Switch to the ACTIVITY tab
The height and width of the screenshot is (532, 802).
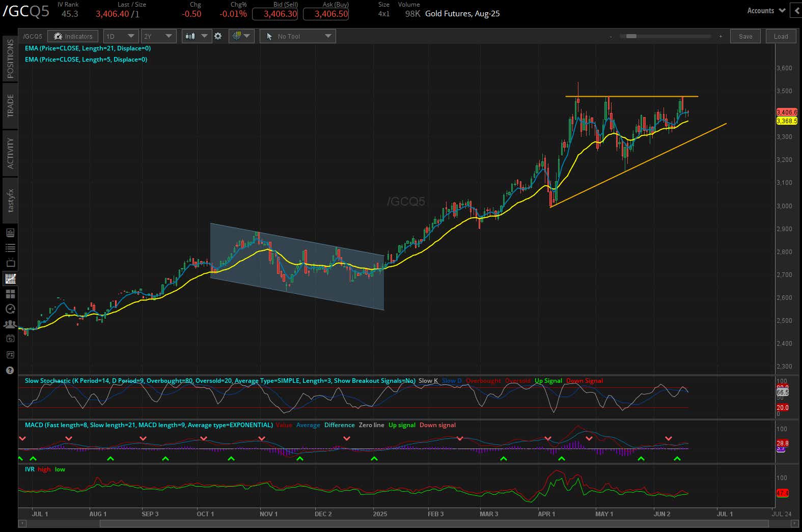[x=10, y=153]
